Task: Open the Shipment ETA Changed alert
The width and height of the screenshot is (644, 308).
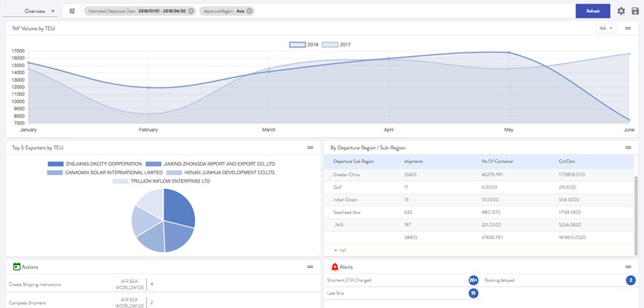Action: coord(350,280)
